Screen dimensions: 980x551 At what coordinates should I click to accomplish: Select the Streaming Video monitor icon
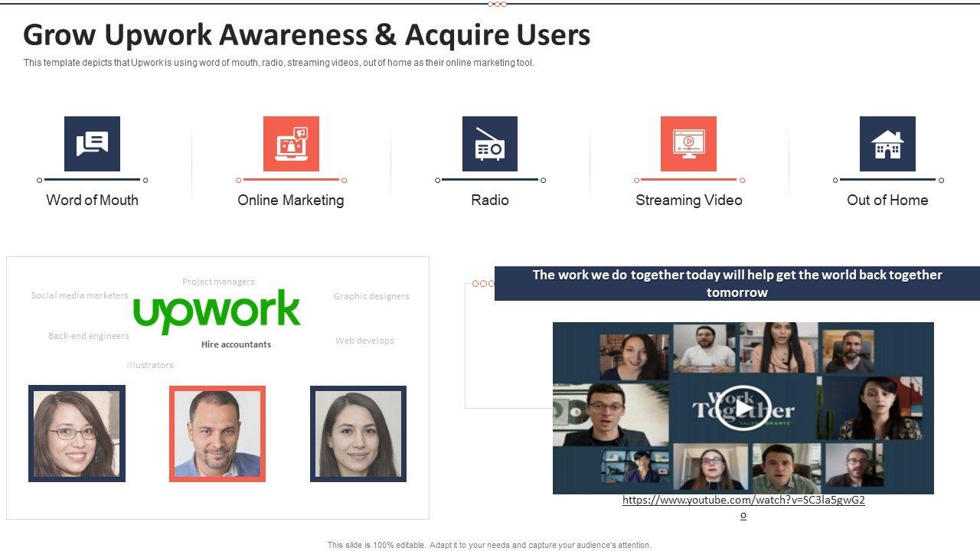click(x=688, y=144)
